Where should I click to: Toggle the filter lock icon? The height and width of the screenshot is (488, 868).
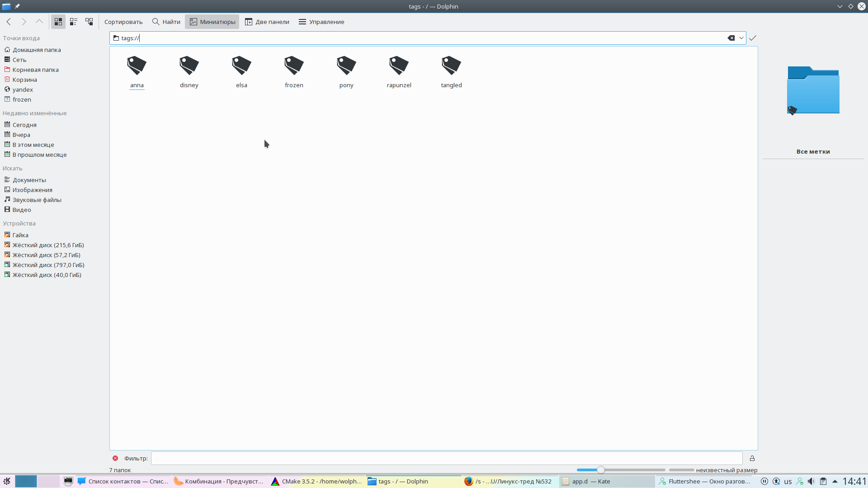click(752, 458)
